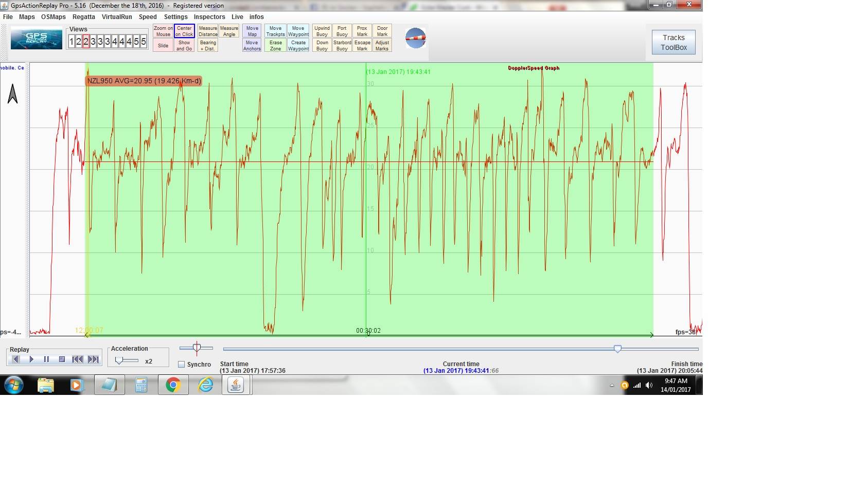
Task: Click the NZL950 AVG track label
Action: coord(144,81)
